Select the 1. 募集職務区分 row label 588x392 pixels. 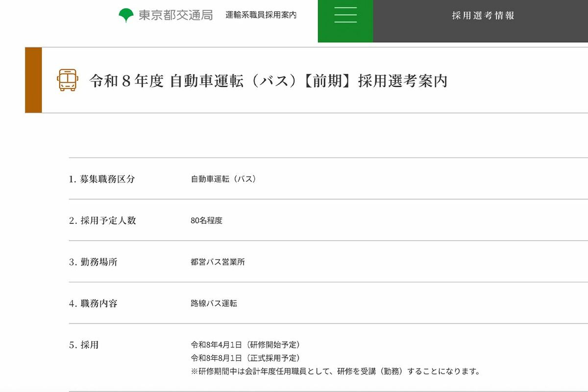pos(101,179)
